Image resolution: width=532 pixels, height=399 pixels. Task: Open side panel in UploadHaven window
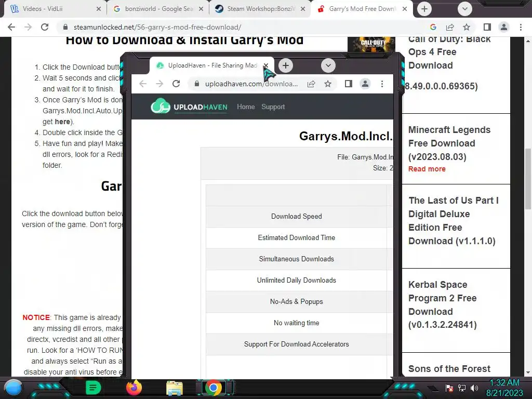[x=349, y=84]
